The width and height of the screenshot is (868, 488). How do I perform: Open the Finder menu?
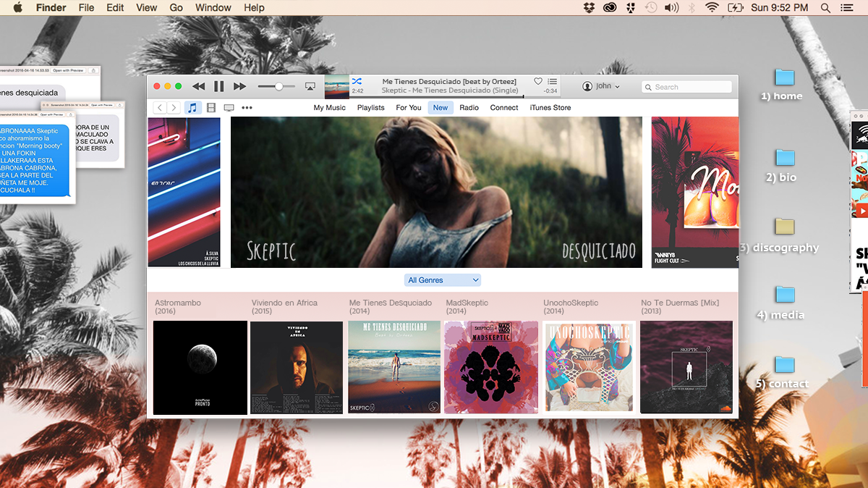click(51, 7)
